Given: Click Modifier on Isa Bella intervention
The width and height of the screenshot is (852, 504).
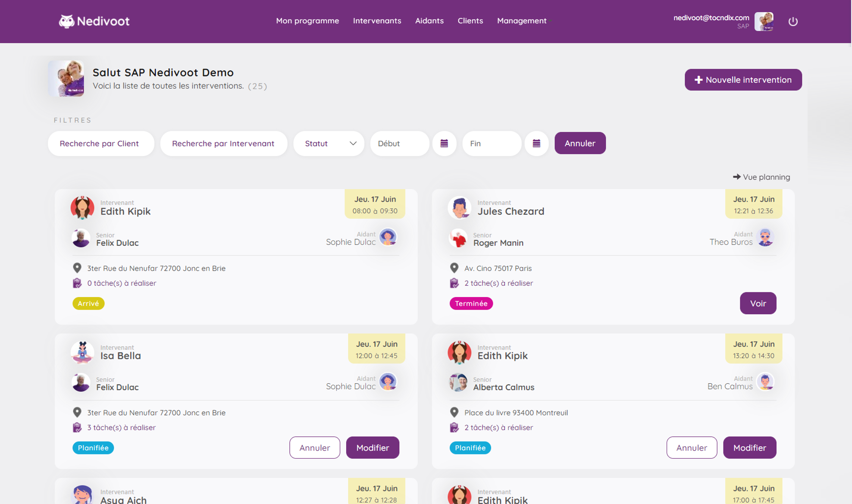Looking at the screenshot, I should pyautogui.click(x=372, y=448).
